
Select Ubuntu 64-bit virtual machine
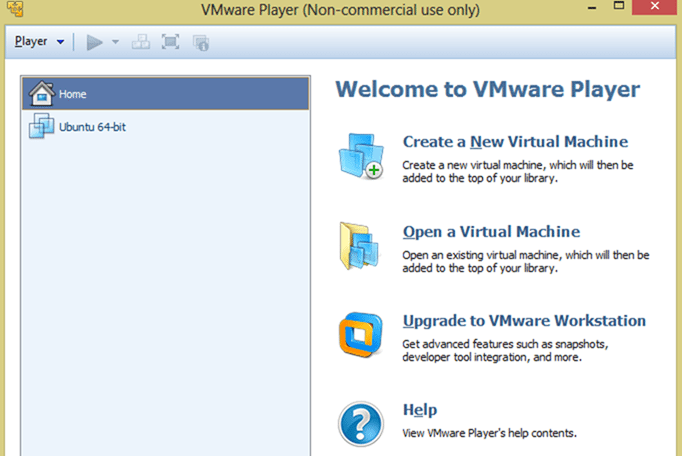tap(166, 127)
